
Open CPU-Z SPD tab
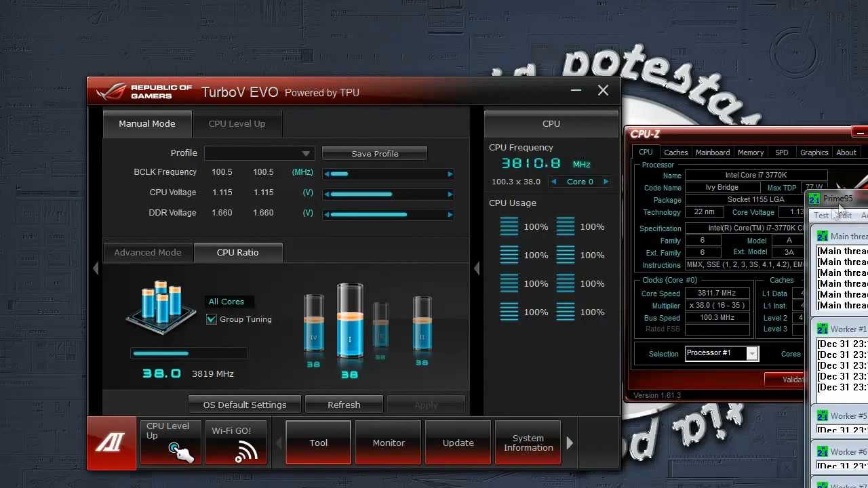pos(782,152)
